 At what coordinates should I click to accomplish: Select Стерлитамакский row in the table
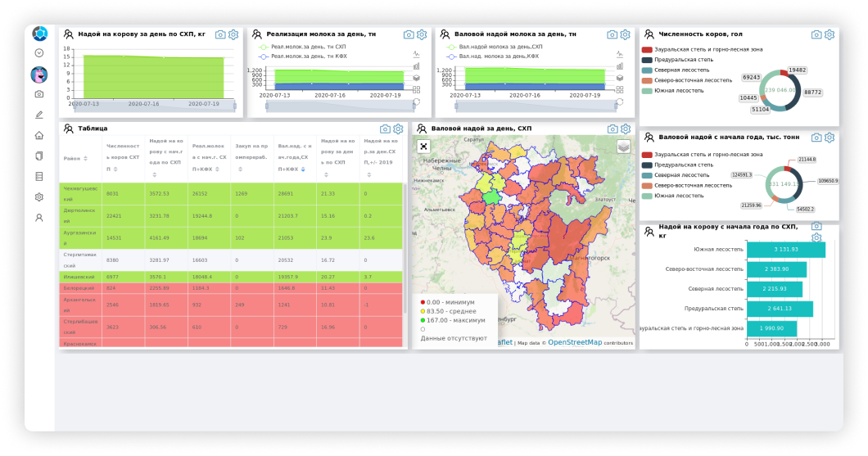click(231, 260)
